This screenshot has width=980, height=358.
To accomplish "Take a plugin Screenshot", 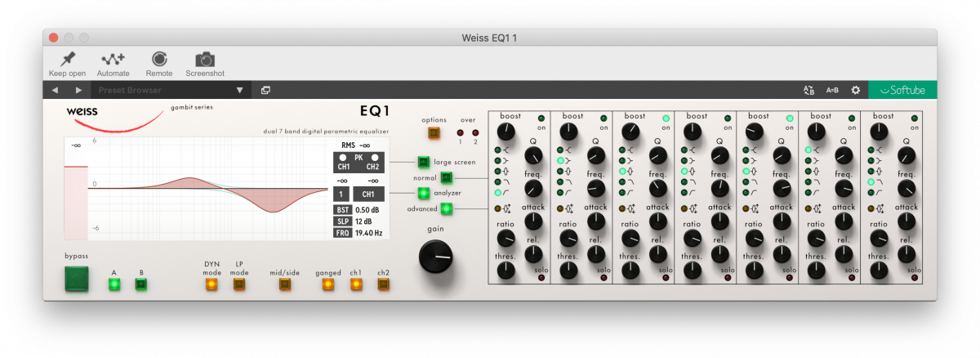I will [205, 63].
